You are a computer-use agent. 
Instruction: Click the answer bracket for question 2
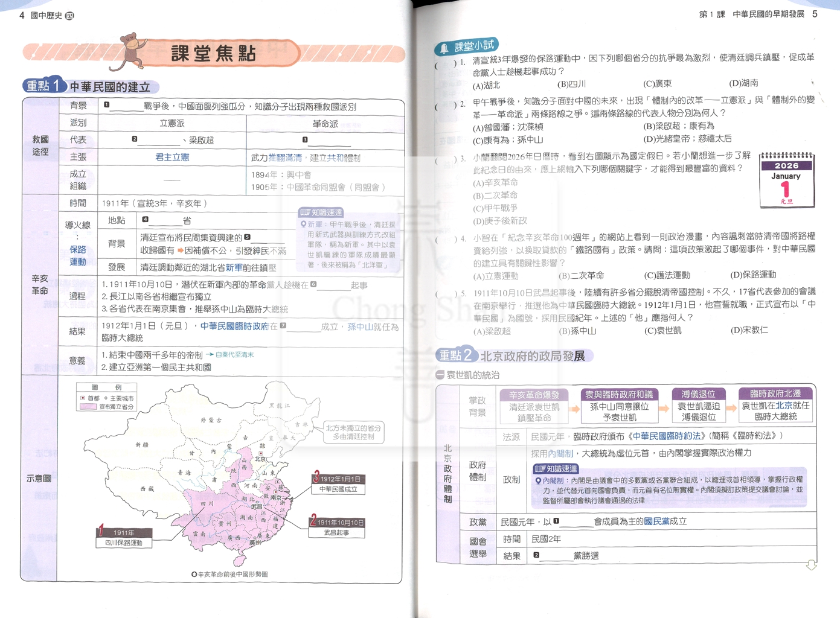pyautogui.click(x=446, y=106)
